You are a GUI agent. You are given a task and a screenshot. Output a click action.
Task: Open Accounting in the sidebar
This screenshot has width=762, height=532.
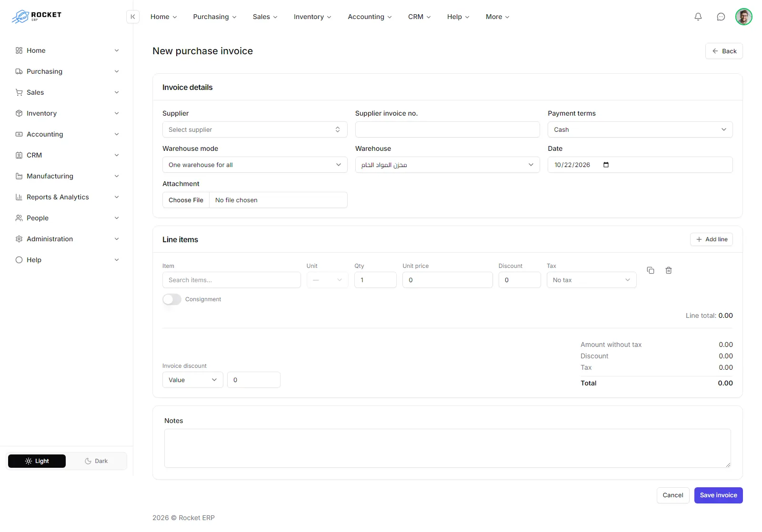(67, 134)
